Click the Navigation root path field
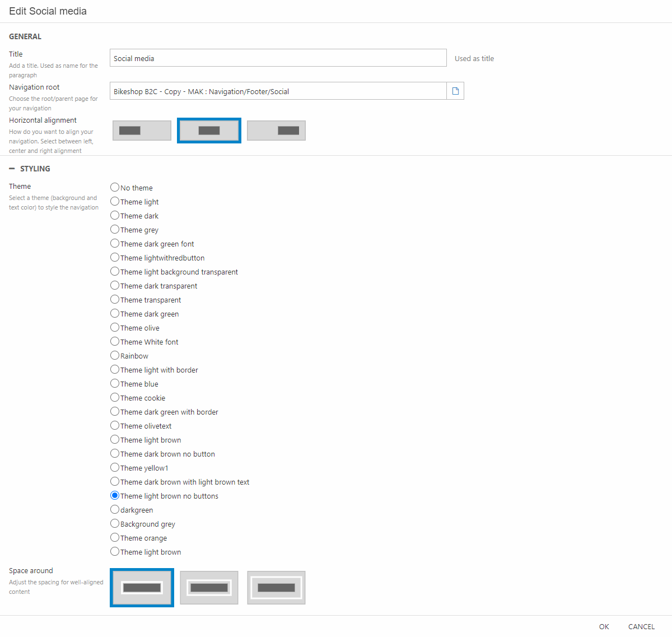672x637 pixels. (278, 91)
